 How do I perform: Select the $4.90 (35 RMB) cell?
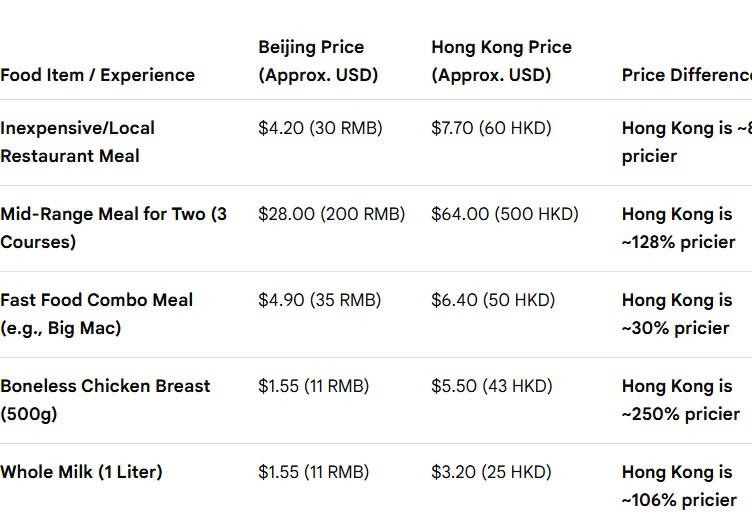[x=319, y=300]
